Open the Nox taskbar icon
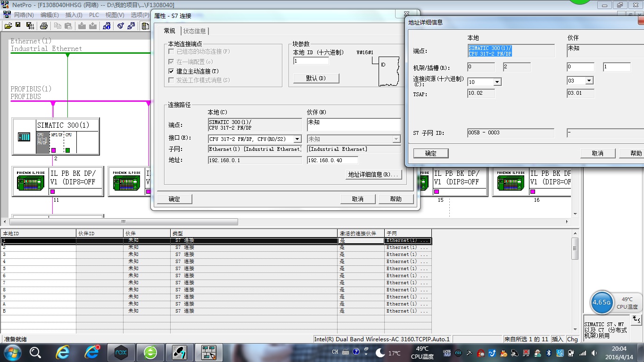This screenshot has width=644, height=362. click(x=121, y=352)
